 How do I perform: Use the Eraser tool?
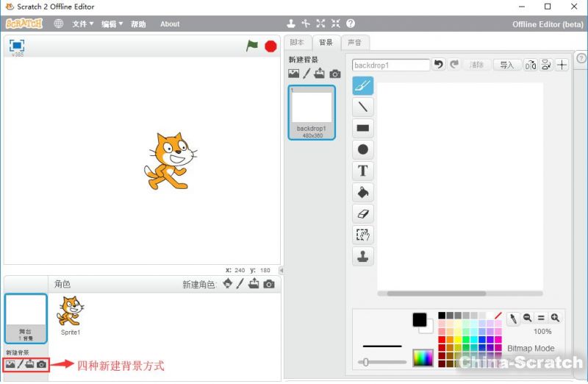(363, 214)
